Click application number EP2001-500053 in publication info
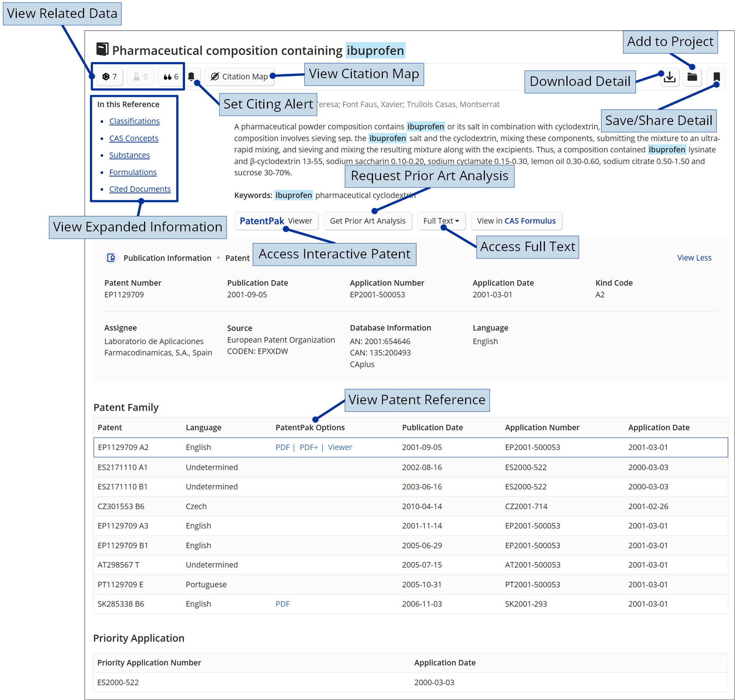Viewport: 735px width, 700px height. pyautogui.click(x=377, y=295)
